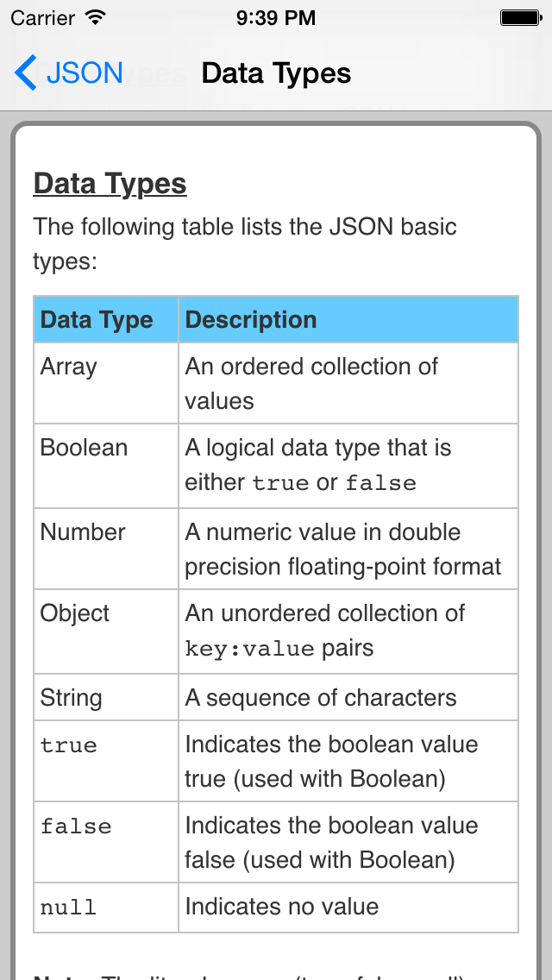The height and width of the screenshot is (980, 552).
Task: Tap the 9:39 PM clock
Action: (x=276, y=16)
